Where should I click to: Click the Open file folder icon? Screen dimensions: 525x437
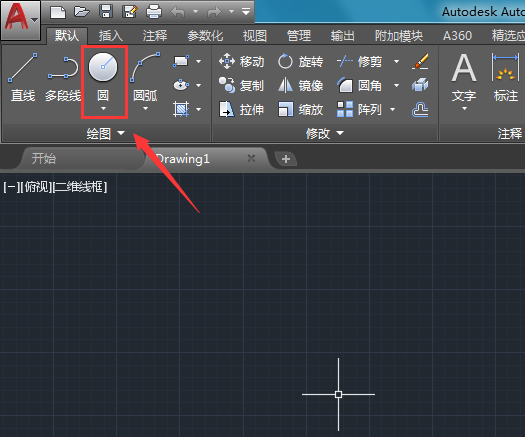click(82, 12)
